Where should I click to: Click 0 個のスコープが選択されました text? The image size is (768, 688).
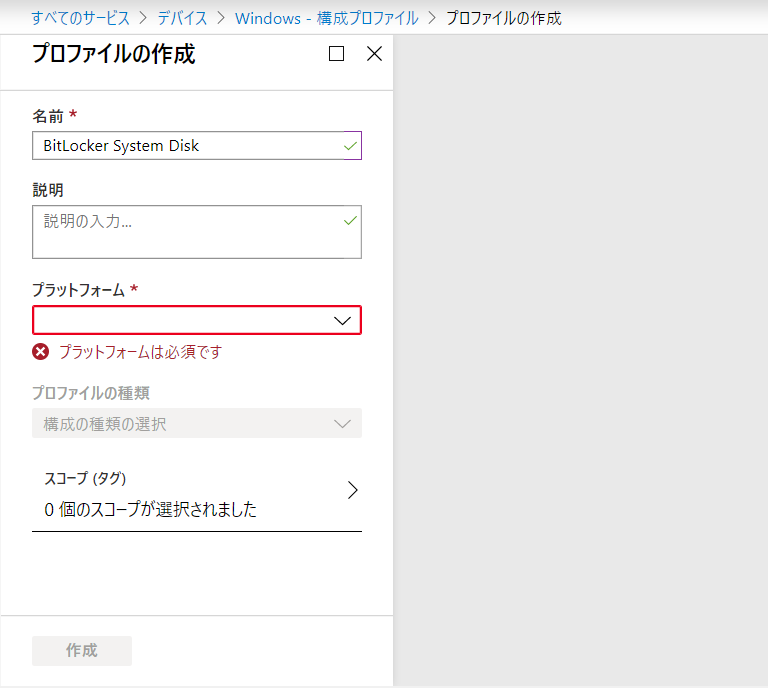150,510
